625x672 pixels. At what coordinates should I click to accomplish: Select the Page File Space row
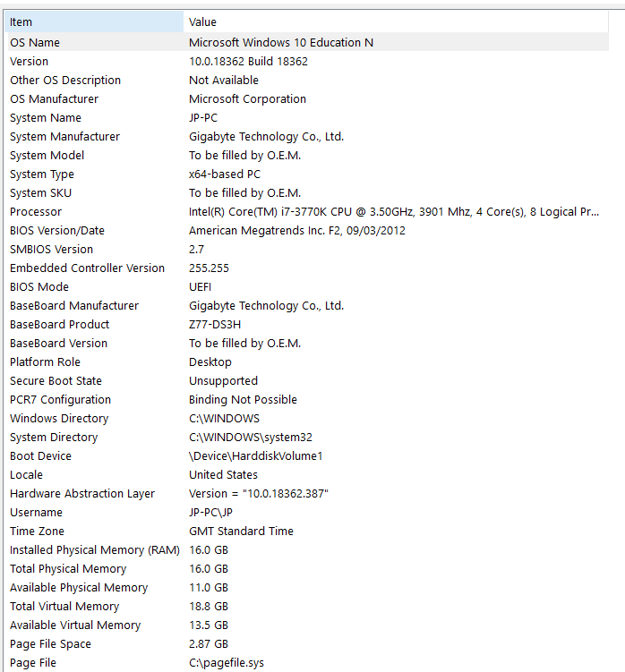point(50,644)
